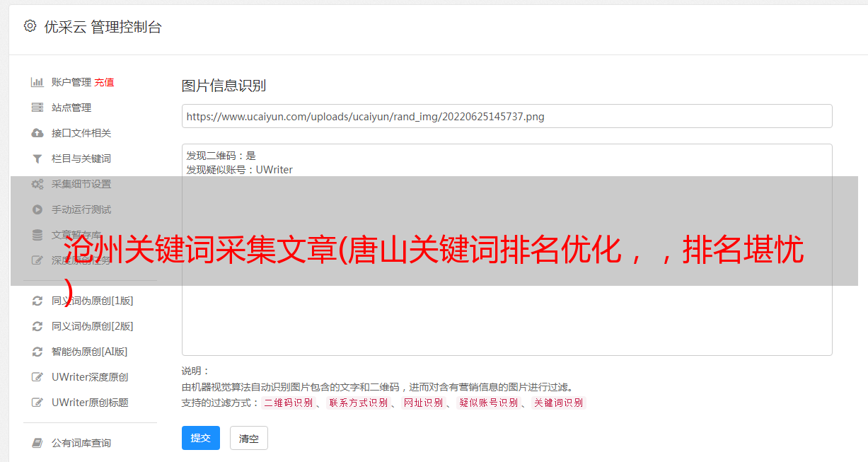
Task: Open the 站点管理 menu item
Action: [x=71, y=108]
